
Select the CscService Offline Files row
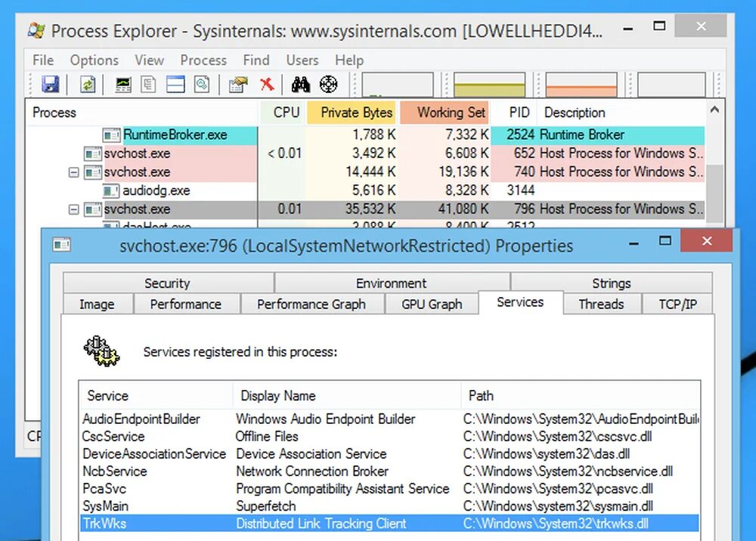pos(389,437)
